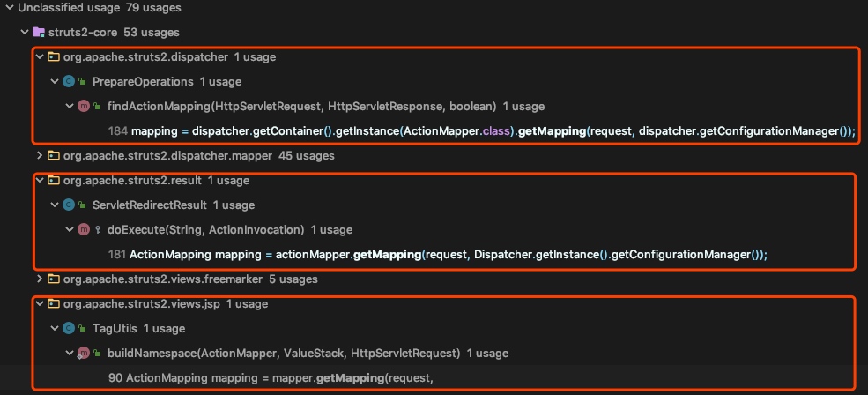This screenshot has width=868, height=395.
Task: Collapse the Unclassified usage node
Action: tap(10, 8)
